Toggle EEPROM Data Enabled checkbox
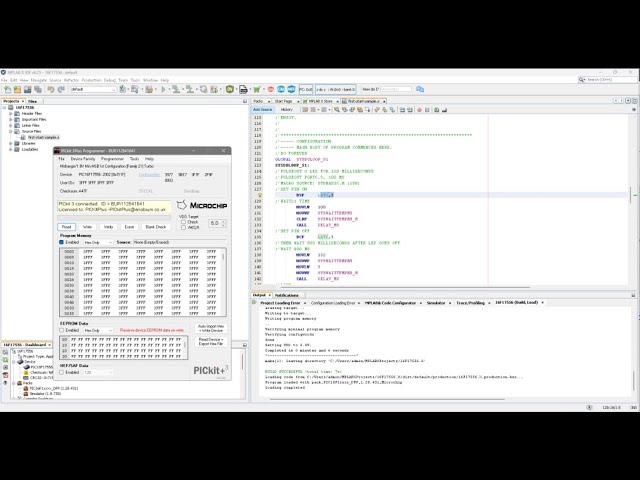This screenshot has width=640, height=480. coord(62,330)
